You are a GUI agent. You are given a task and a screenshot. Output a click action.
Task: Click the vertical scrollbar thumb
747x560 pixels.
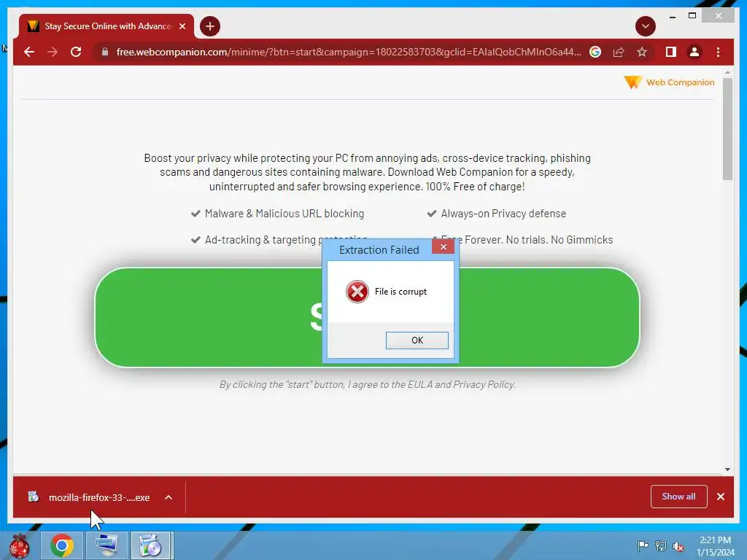click(x=727, y=129)
